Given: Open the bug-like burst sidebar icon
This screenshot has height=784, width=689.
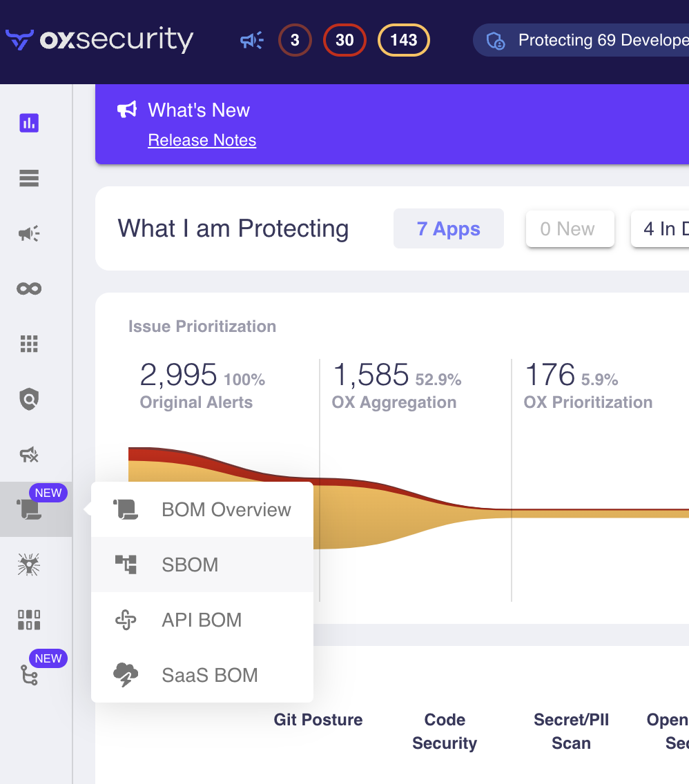Looking at the screenshot, I should pos(29,565).
